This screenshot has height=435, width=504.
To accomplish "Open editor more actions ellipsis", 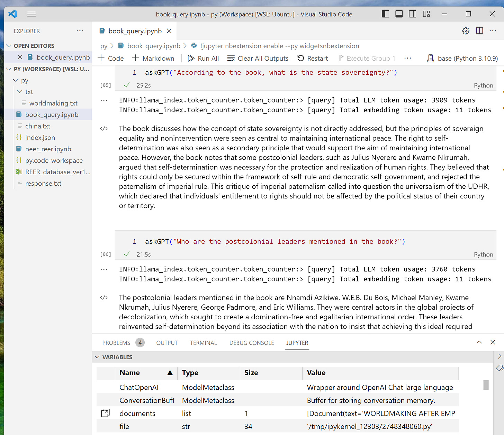I will point(493,31).
